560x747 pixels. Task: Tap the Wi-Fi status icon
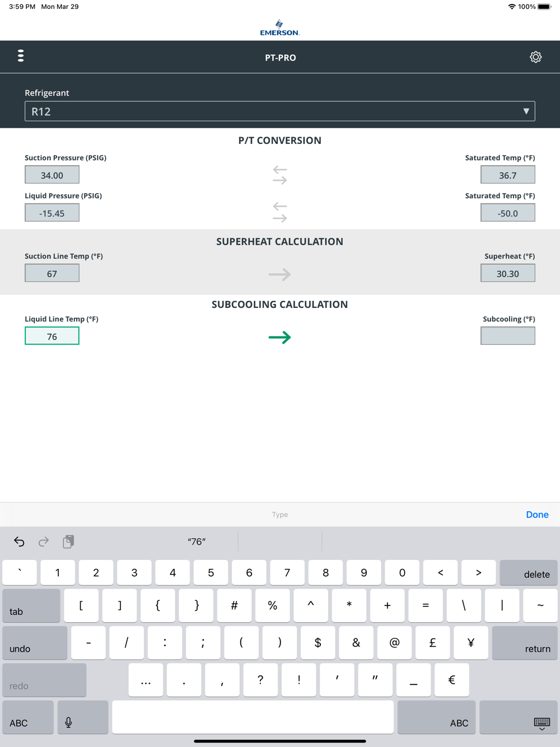(x=512, y=7)
